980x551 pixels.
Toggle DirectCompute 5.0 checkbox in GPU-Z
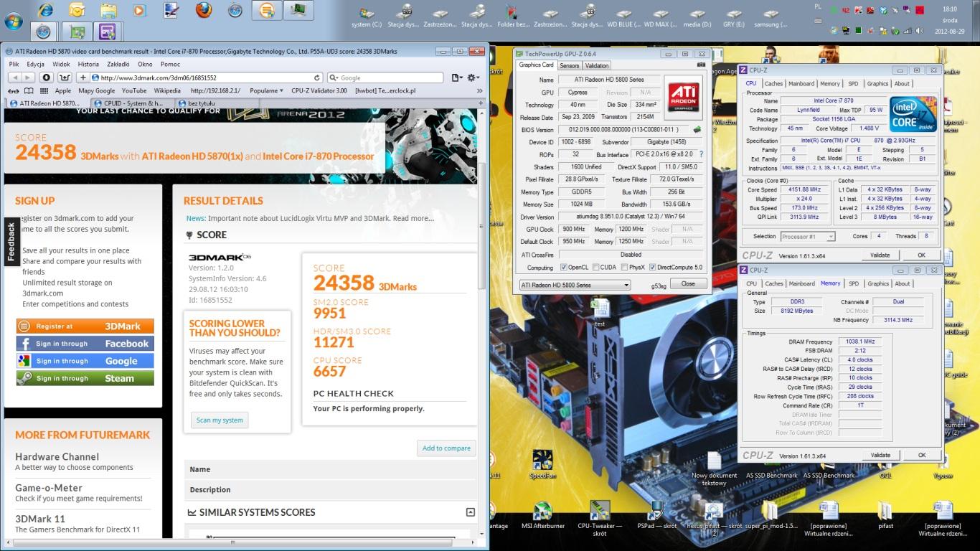[652, 268]
